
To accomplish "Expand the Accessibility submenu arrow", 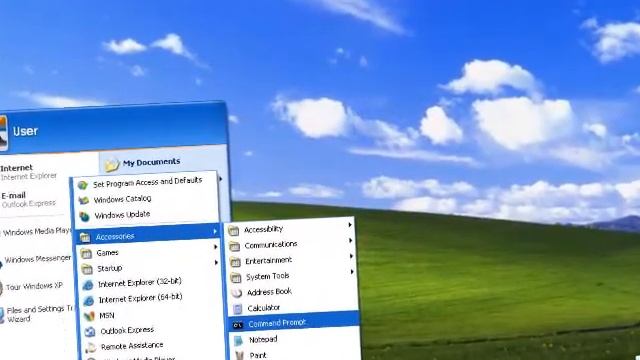I will [350, 224].
